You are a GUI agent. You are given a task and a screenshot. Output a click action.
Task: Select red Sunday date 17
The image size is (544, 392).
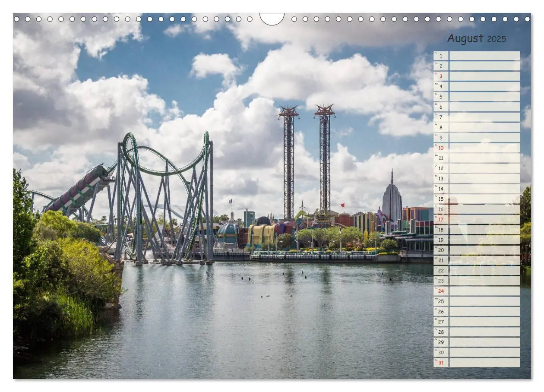441,219
